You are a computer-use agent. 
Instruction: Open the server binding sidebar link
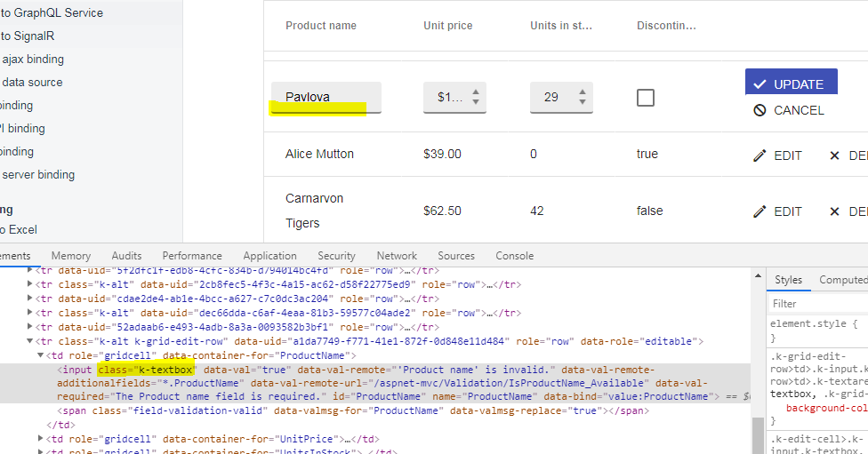click(38, 175)
